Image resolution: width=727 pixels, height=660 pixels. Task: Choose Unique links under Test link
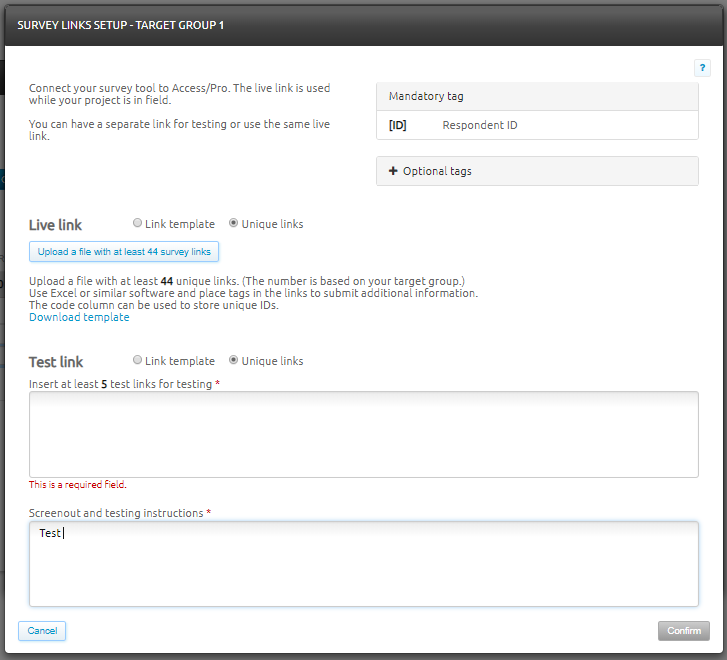[234, 361]
